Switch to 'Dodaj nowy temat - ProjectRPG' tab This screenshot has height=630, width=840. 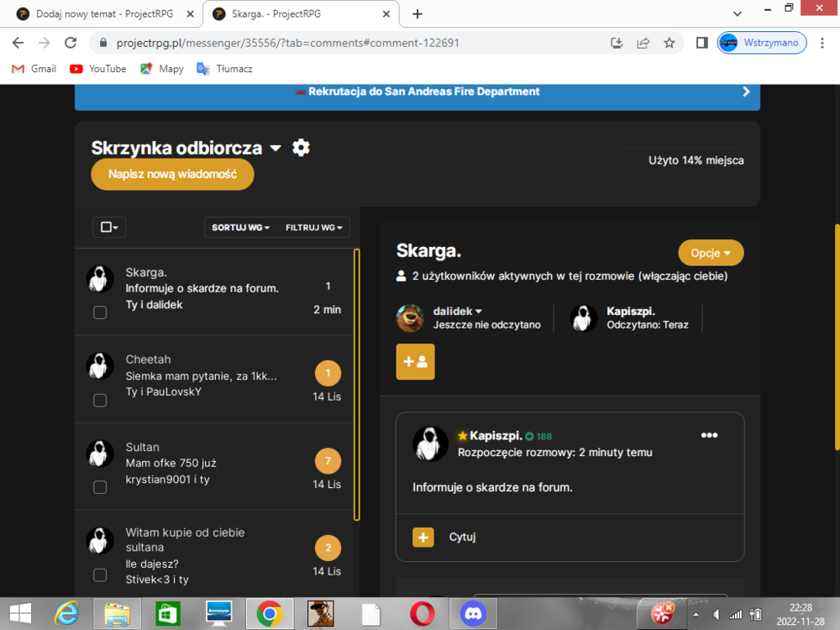coord(102,14)
